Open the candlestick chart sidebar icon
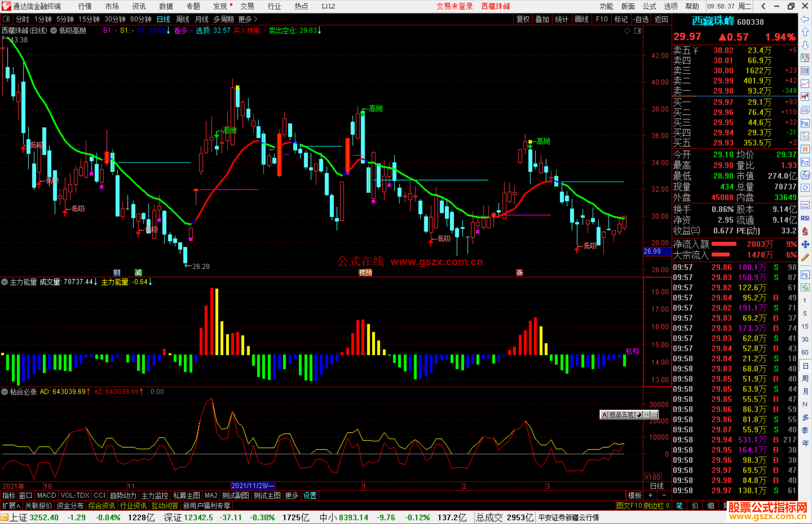 pos(805,97)
